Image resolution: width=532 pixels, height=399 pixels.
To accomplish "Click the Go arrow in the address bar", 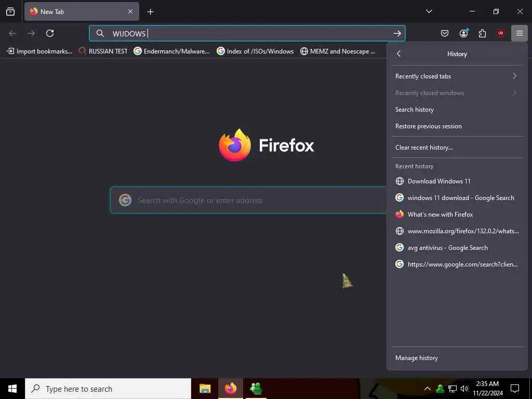I will click(x=397, y=33).
